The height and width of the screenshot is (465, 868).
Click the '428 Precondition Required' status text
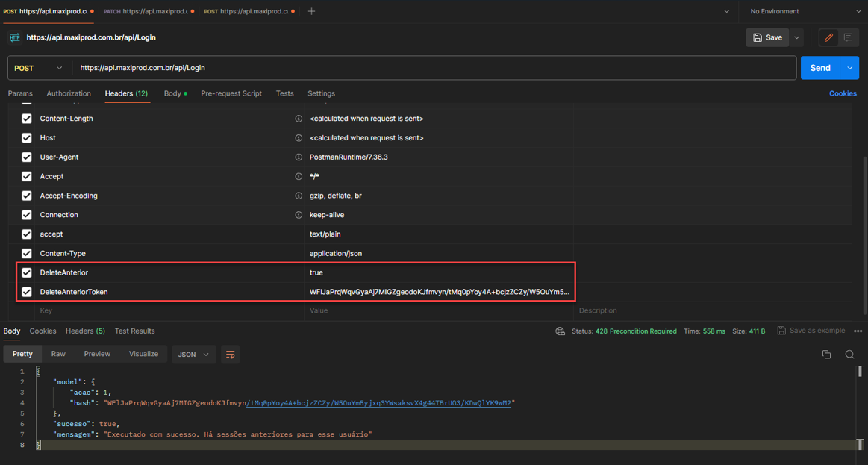[636, 331]
